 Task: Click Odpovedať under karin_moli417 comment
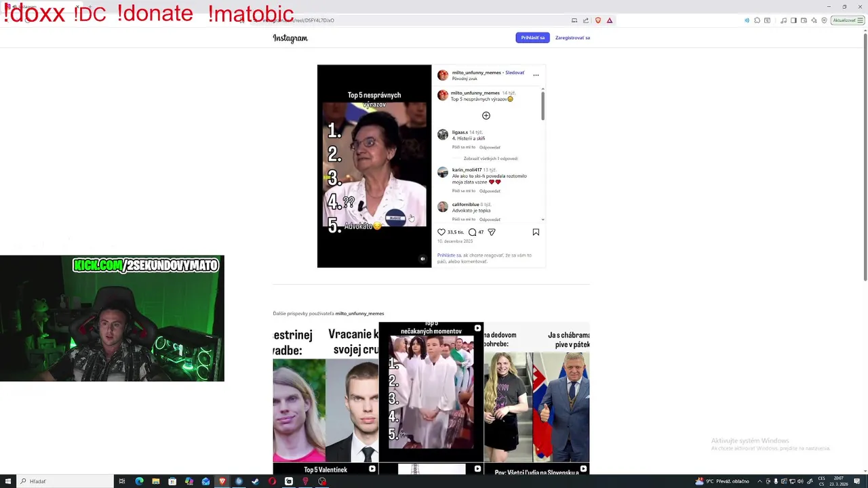pyautogui.click(x=490, y=191)
